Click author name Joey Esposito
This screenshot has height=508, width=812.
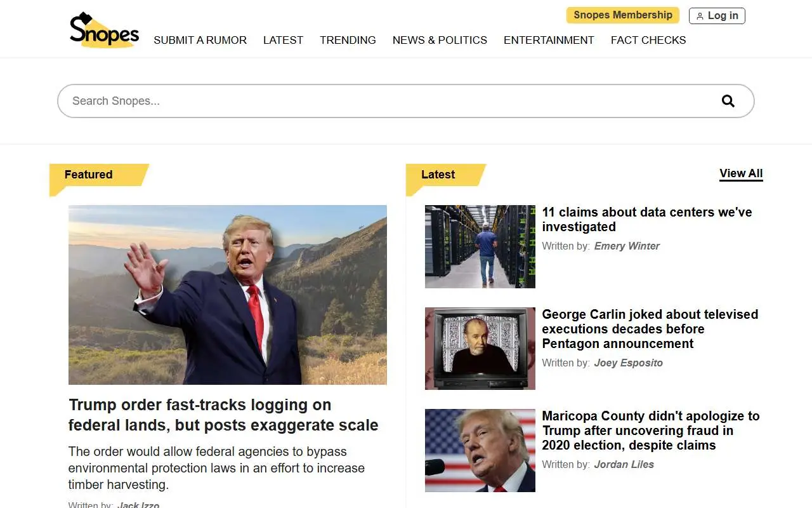click(x=628, y=363)
